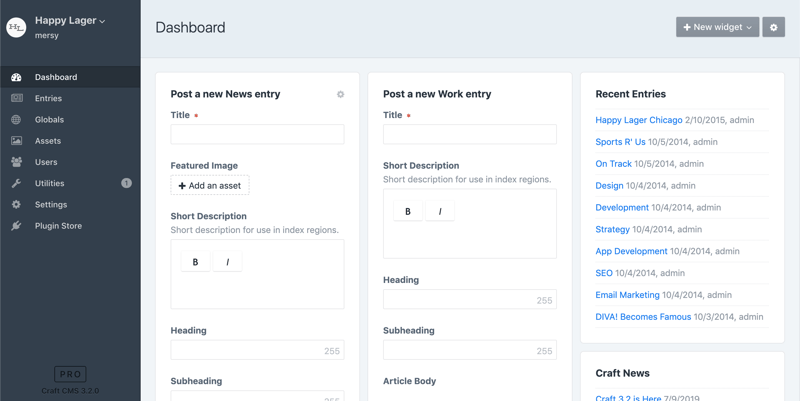Toggle bold in News Short Description
This screenshot has height=401, width=800.
195,262
